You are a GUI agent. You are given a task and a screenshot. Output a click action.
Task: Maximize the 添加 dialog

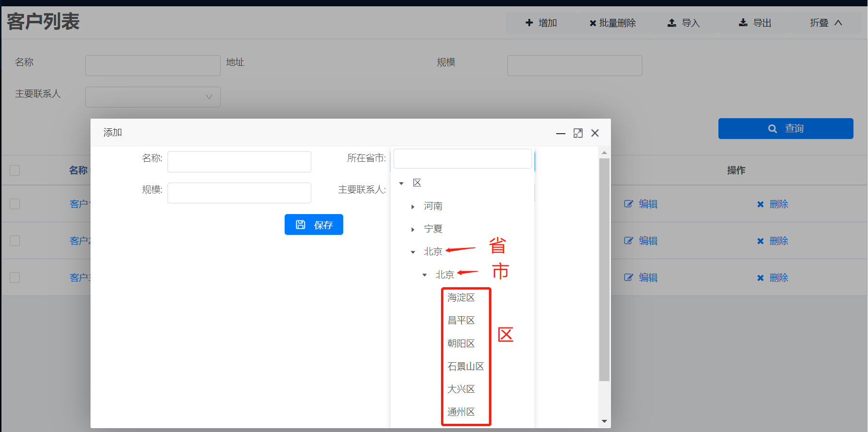tap(578, 133)
